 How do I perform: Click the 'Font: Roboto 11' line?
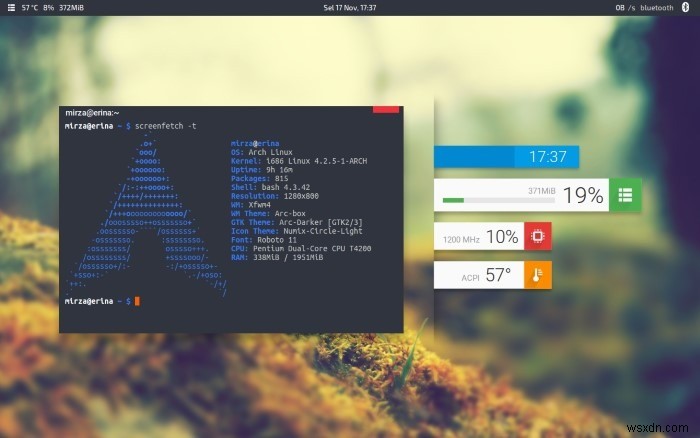coord(264,240)
